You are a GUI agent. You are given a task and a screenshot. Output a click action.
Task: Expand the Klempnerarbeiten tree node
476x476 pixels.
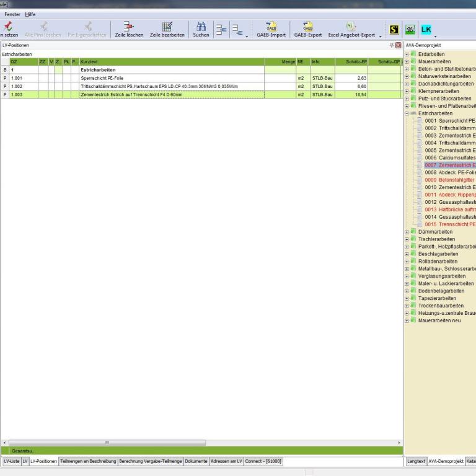(x=407, y=91)
